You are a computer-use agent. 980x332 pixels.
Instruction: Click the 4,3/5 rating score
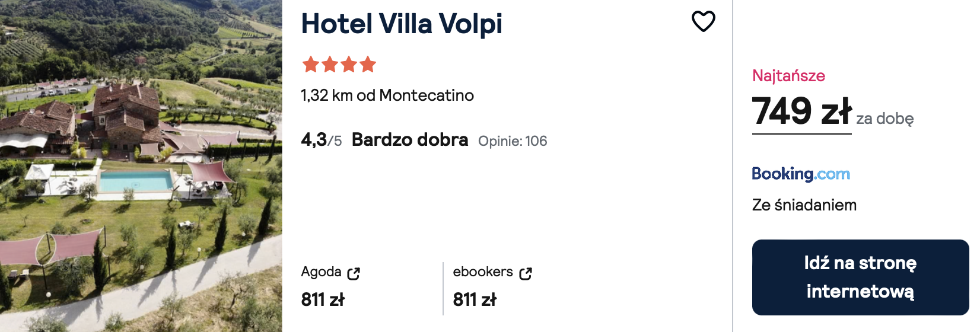coord(322,140)
